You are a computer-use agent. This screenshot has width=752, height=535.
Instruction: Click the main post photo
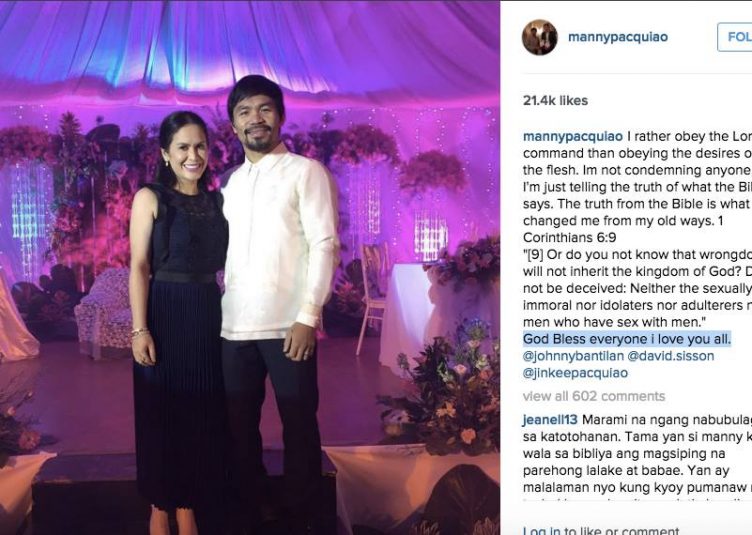[x=249, y=268]
